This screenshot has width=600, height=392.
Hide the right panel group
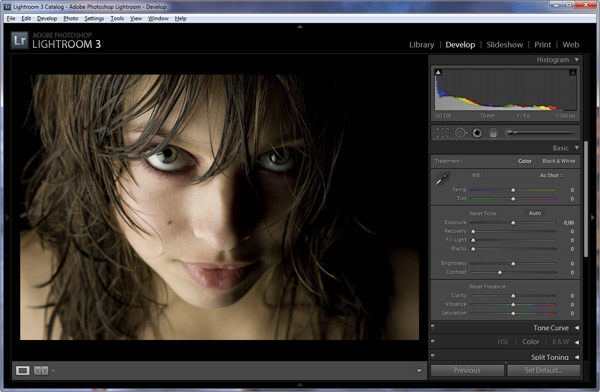593,217
